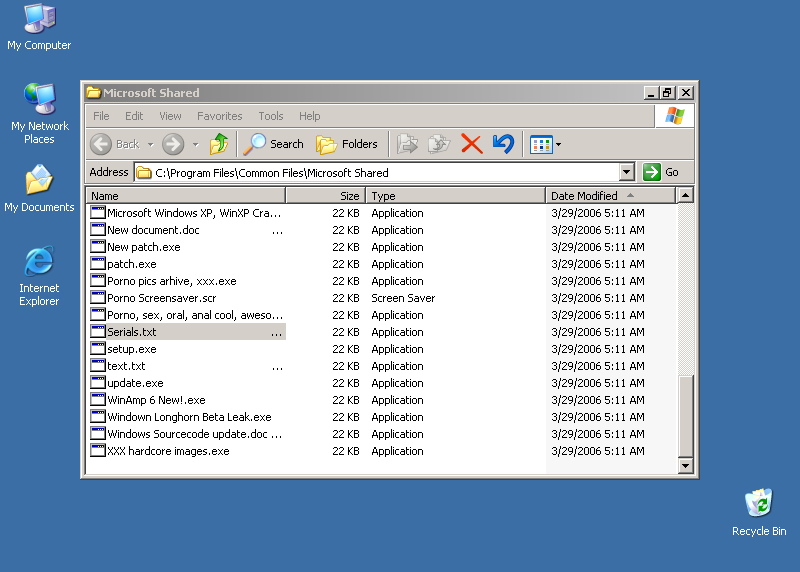Click the blue Undo icon
Image resolution: width=800 pixels, height=572 pixels.
[x=503, y=144]
